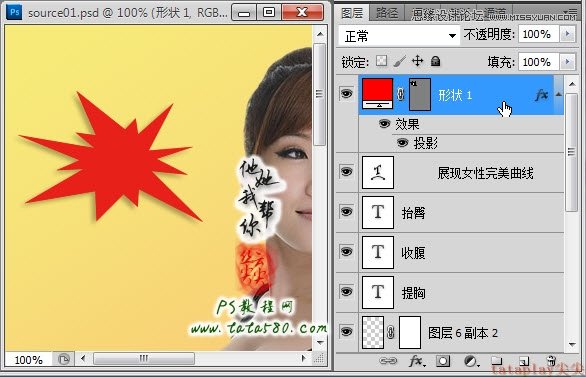Viewport: 586px width, 377px height.
Task: Open the 不透明度 opacity slider arrow
Action: click(568, 34)
